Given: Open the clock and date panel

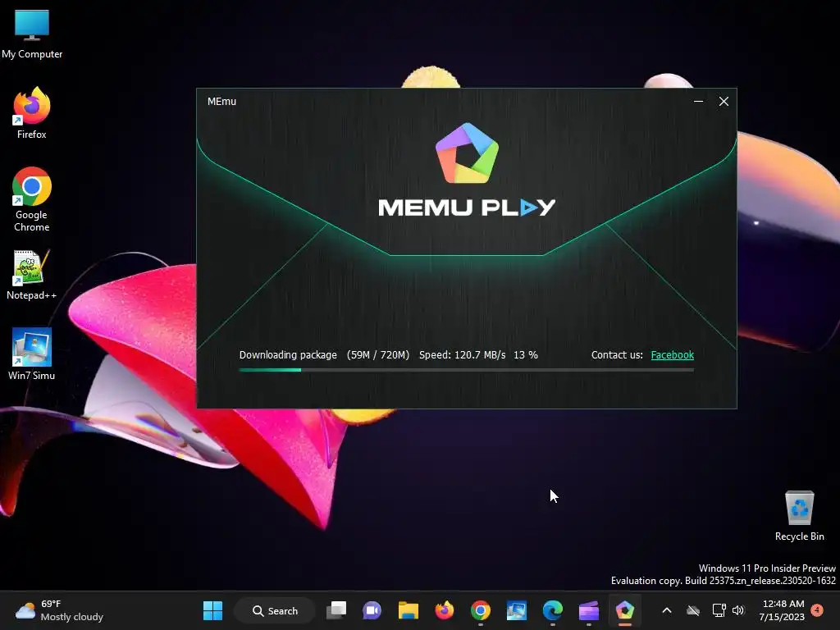Looking at the screenshot, I should tap(782, 610).
